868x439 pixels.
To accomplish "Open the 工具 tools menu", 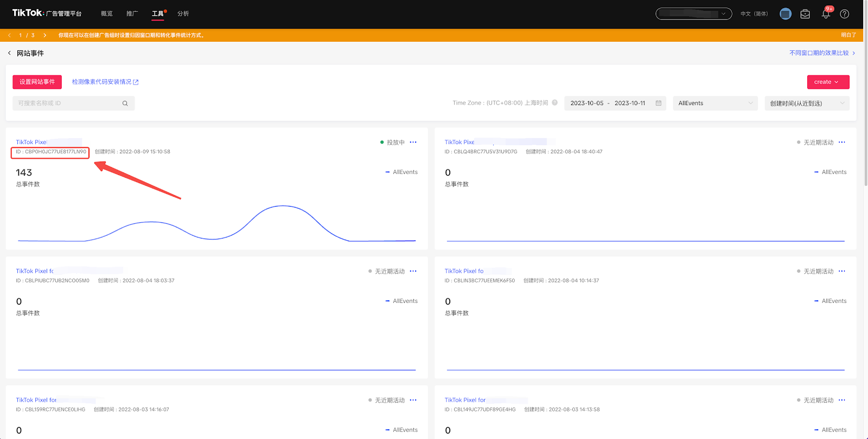I will click(158, 14).
